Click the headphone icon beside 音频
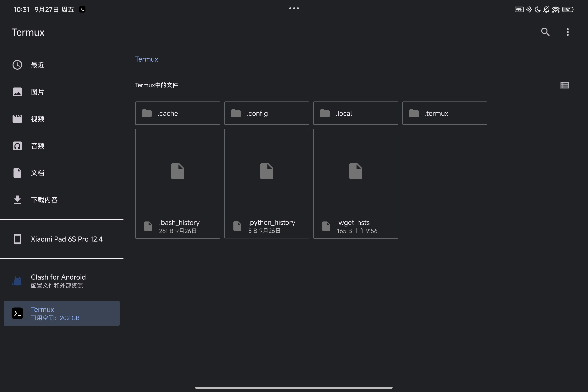Image resolution: width=588 pixels, height=392 pixels. coord(17,146)
